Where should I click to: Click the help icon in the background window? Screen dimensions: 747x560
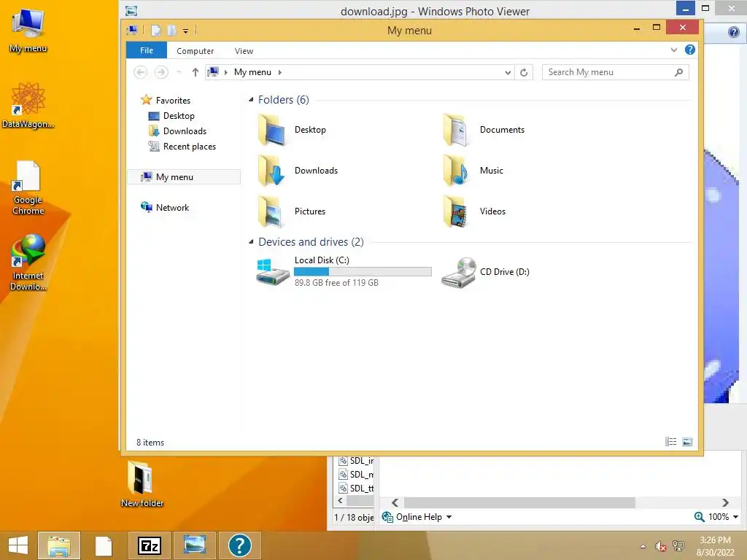coord(734,32)
